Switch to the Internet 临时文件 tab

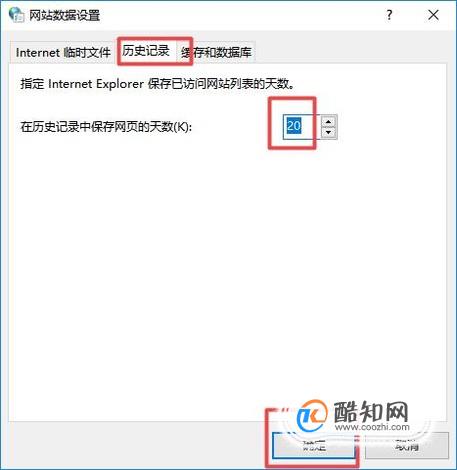click(x=63, y=52)
